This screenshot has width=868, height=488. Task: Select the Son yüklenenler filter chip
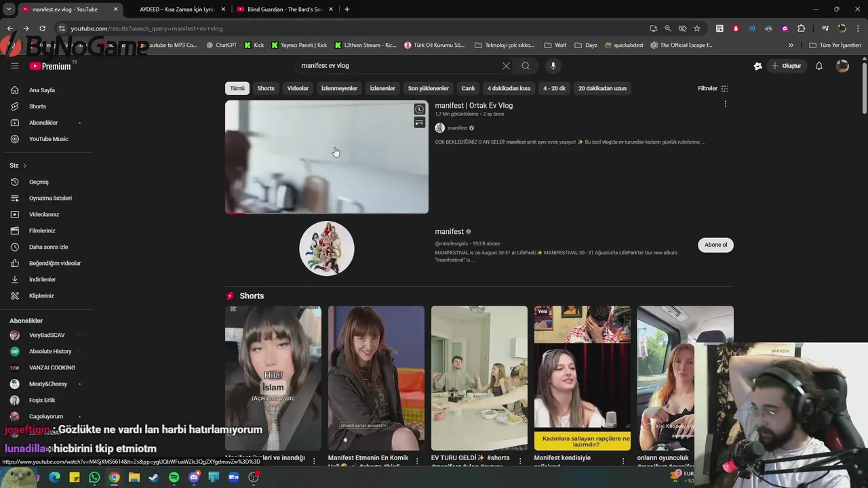(428, 88)
